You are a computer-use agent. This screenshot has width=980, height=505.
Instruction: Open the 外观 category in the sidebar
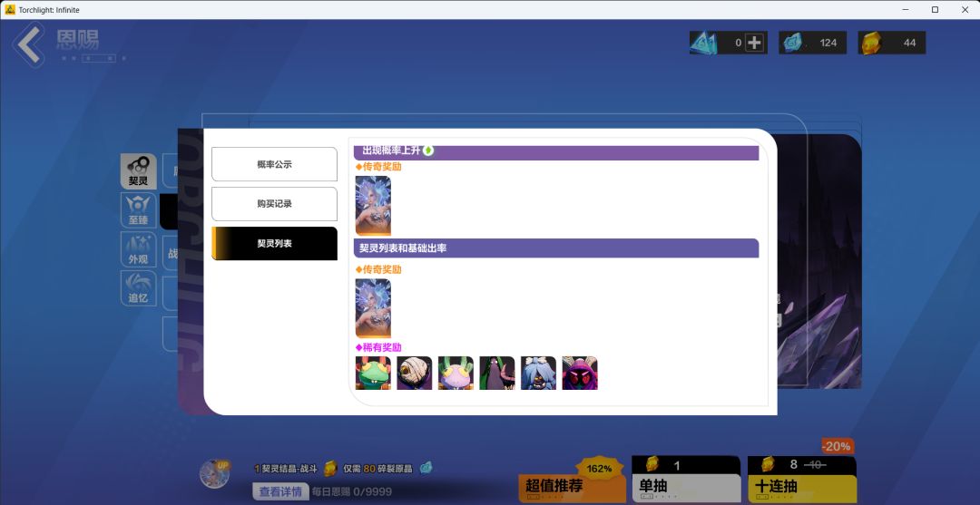[138, 249]
